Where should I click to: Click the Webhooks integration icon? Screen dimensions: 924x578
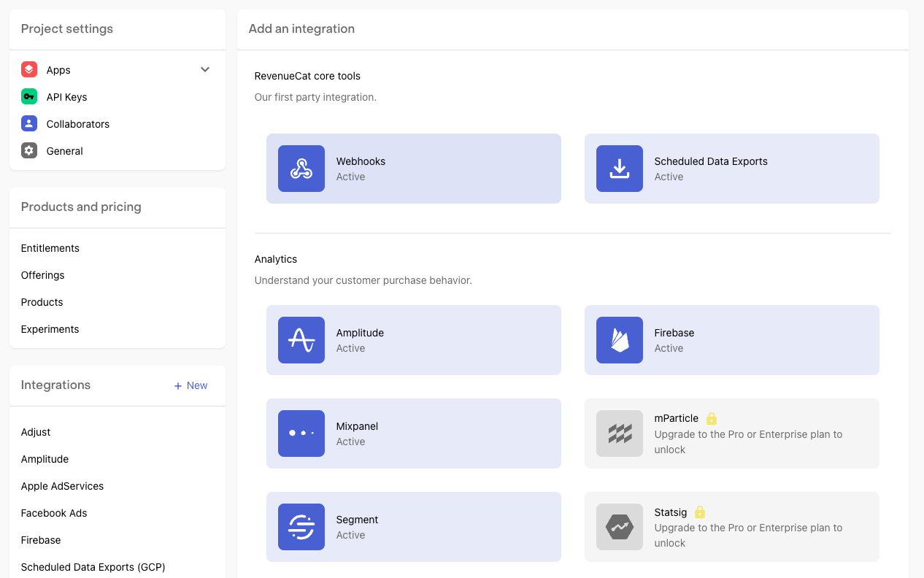click(301, 169)
